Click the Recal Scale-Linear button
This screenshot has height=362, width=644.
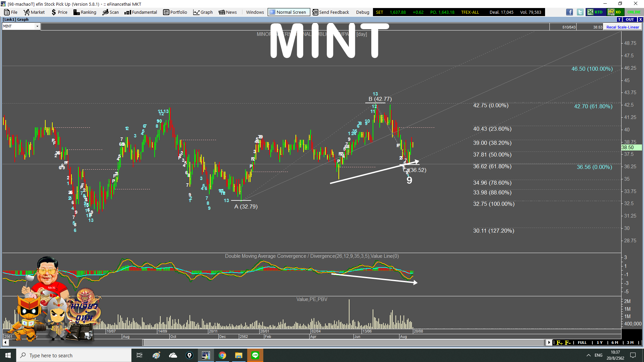point(623,27)
